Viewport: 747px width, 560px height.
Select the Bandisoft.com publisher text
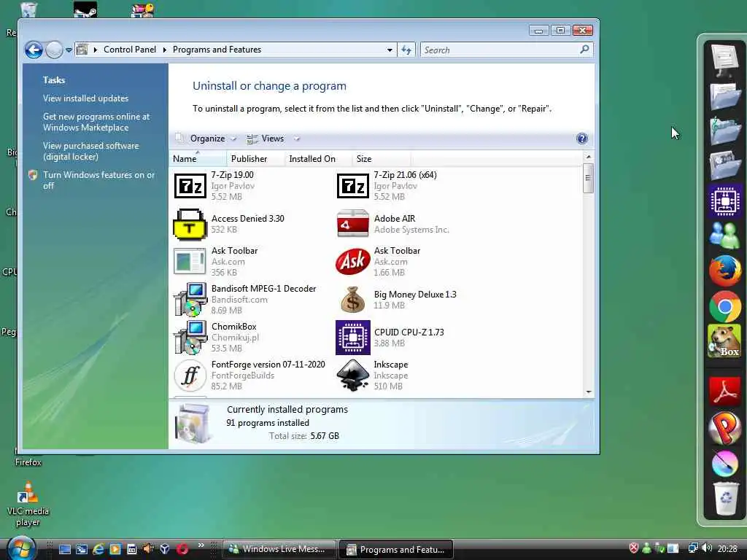[x=239, y=300]
